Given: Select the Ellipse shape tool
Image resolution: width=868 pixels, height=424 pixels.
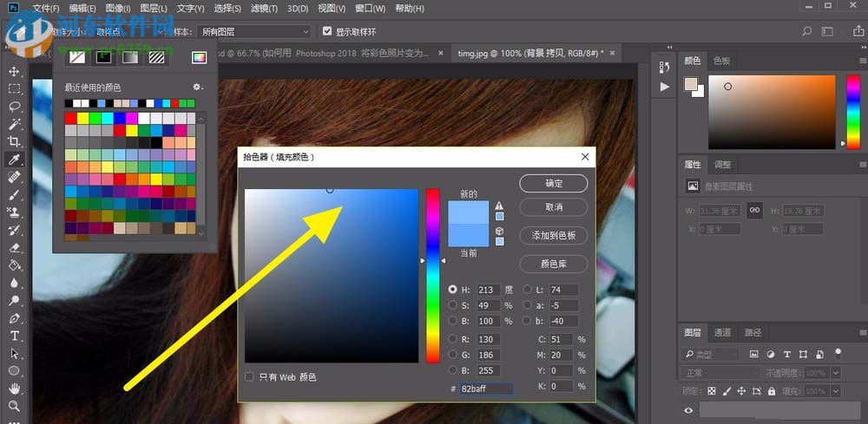Looking at the screenshot, I should 14,371.
